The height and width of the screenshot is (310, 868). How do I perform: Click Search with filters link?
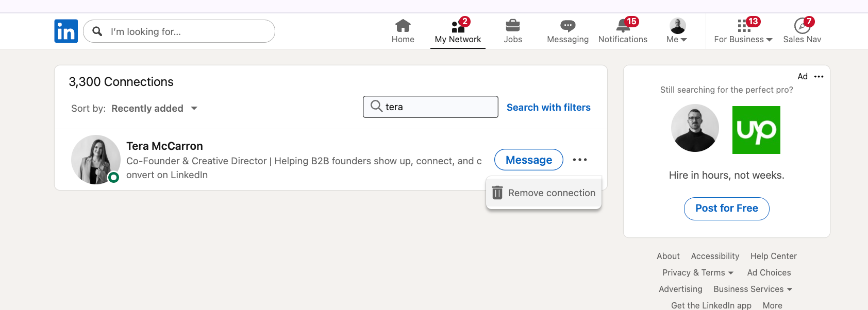548,107
